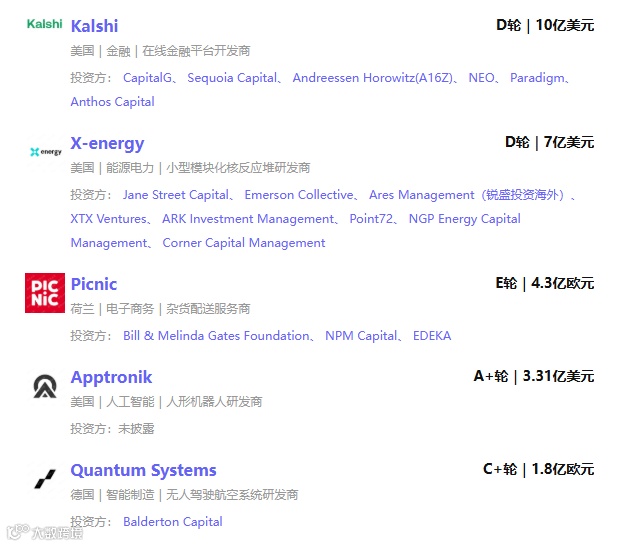Open the Kalshi company title link

[x=94, y=26]
